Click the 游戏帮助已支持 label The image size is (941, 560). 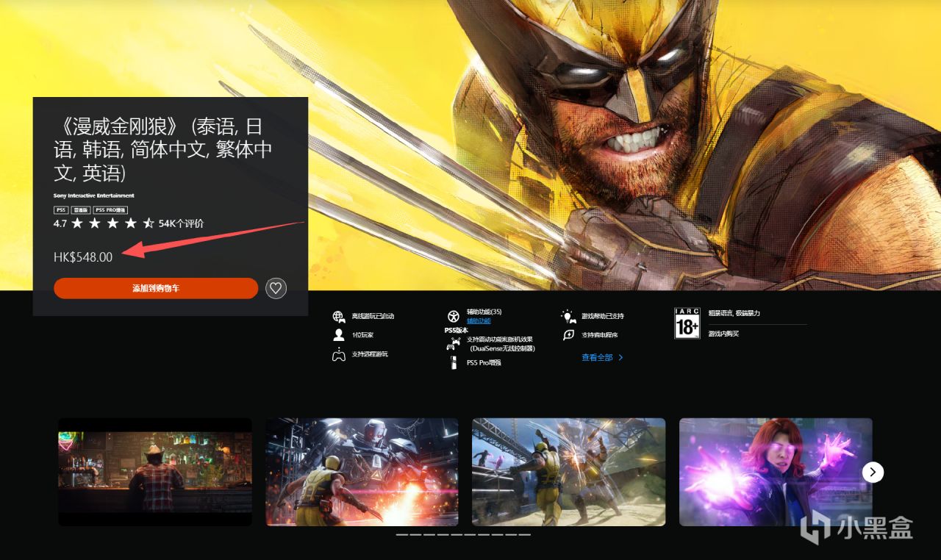coord(603,316)
